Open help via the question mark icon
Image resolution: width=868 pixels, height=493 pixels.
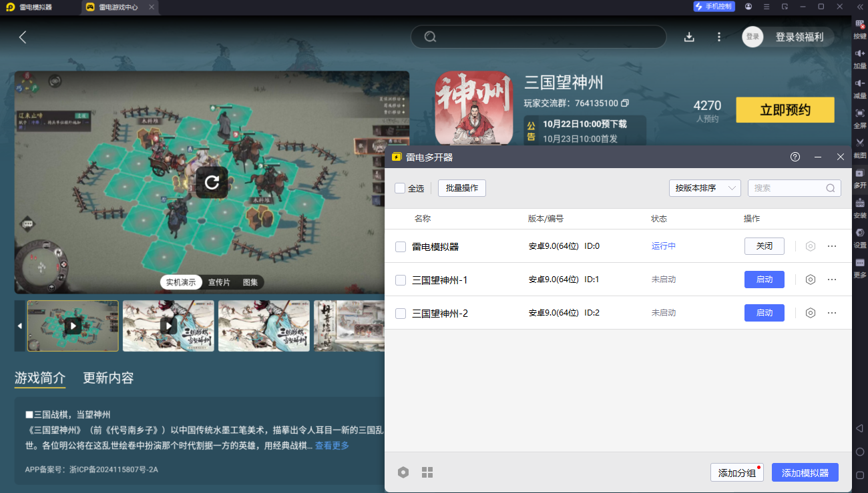pos(795,157)
